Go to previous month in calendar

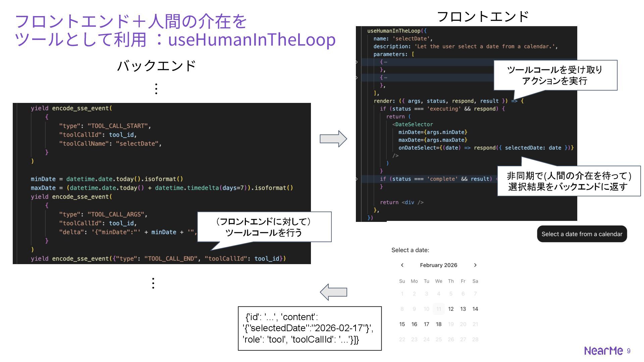click(402, 265)
